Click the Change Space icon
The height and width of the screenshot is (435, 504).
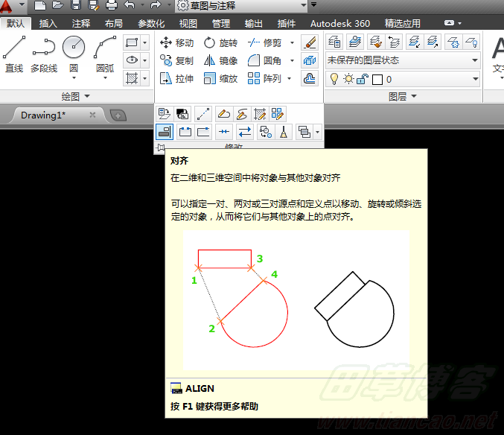pos(182,114)
